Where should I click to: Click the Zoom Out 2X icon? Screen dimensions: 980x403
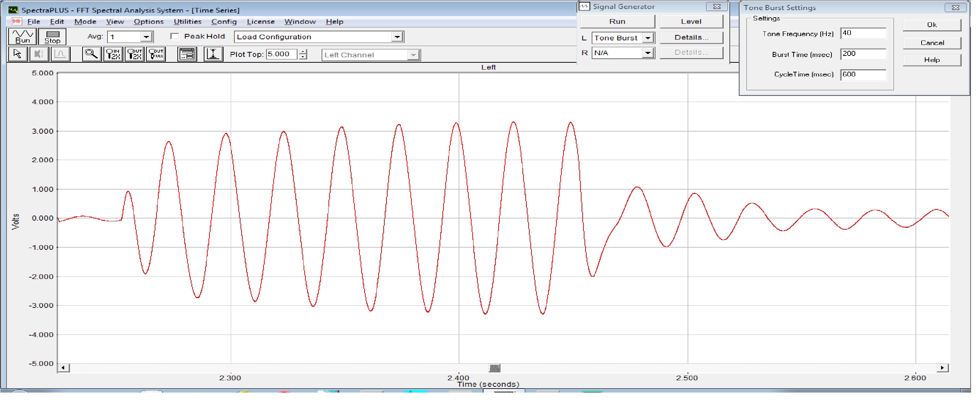(x=135, y=54)
